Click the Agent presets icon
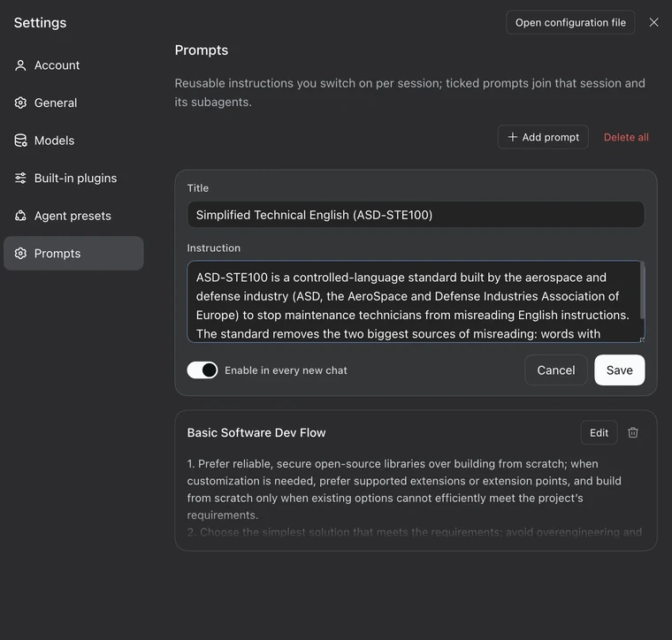 click(x=20, y=216)
